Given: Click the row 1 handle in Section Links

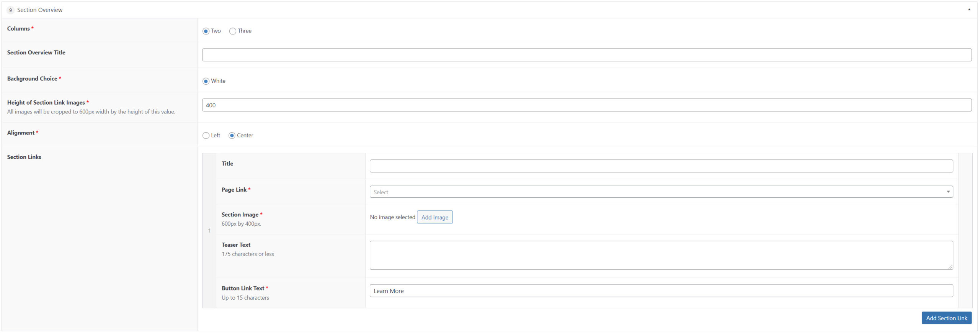Looking at the screenshot, I should click(x=209, y=231).
